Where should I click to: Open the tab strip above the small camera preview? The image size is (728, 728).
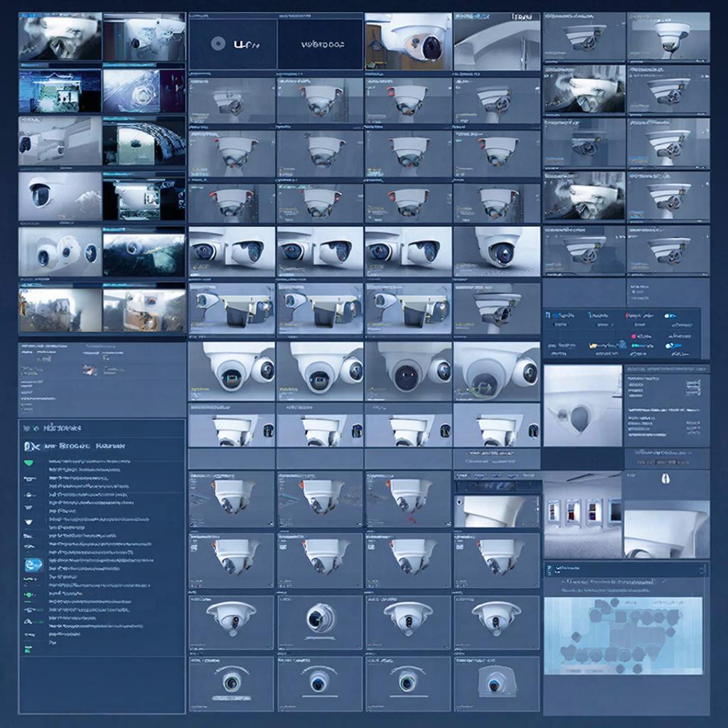[x=497, y=476]
